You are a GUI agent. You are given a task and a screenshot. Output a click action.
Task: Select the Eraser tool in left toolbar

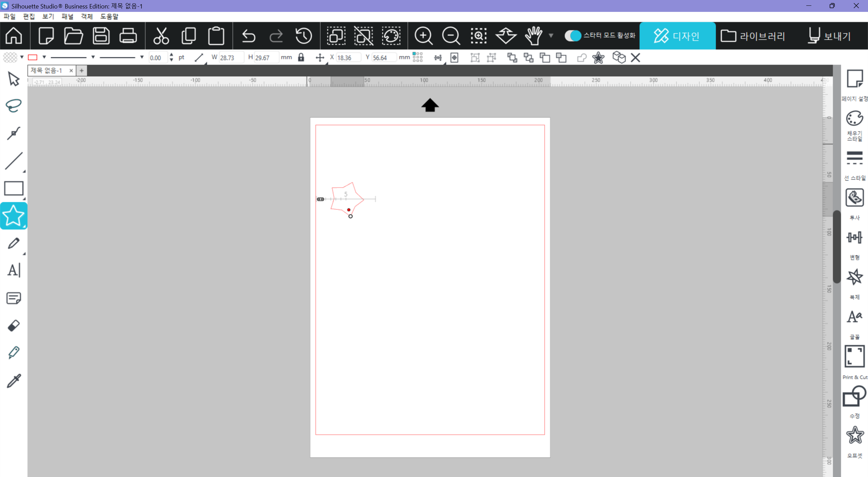(x=14, y=325)
